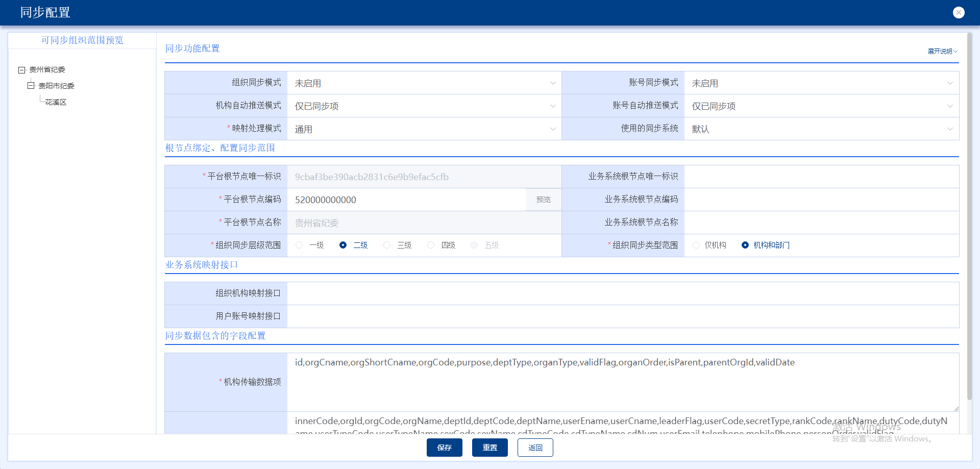
Task: Click the 保存 button
Action: [445, 448]
